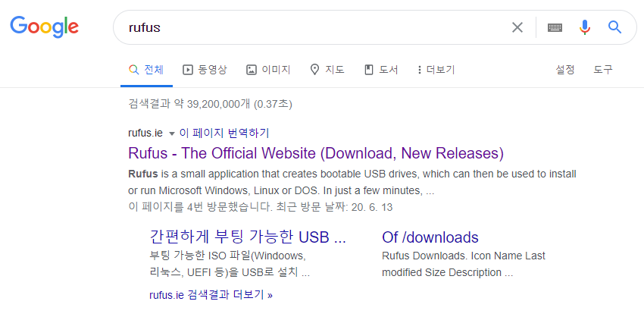The width and height of the screenshot is (644, 317).
Task: Open 설정 settings menu
Action: pyautogui.click(x=564, y=70)
